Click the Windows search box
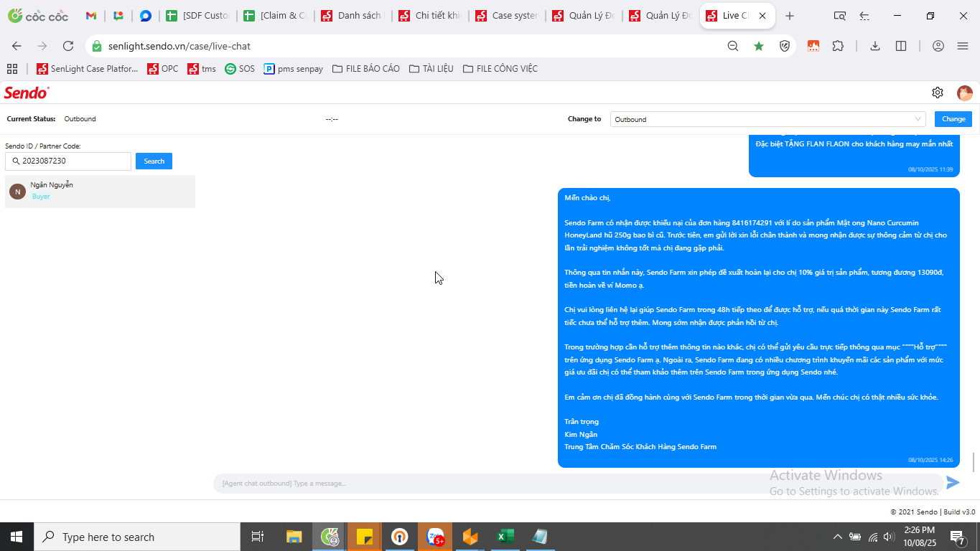 (x=136, y=537)
